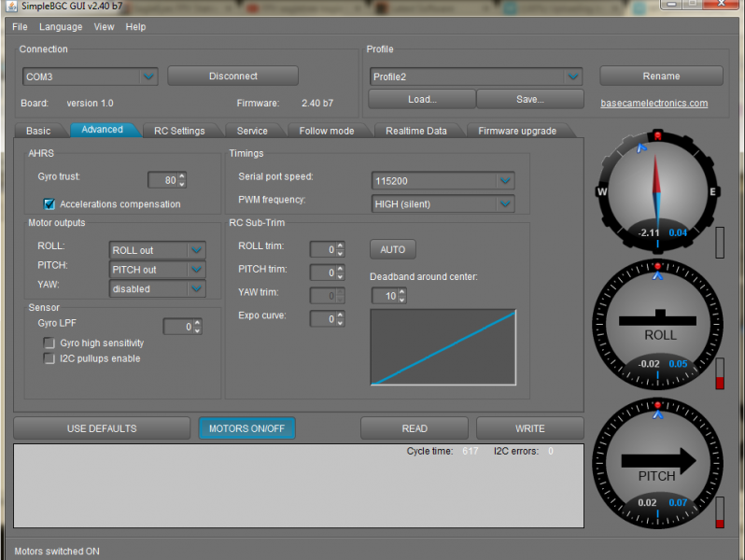Enable Gyro high sensitivity
Image resolution: width=745 pixels, height=560 pixels.
click(49, 343)
